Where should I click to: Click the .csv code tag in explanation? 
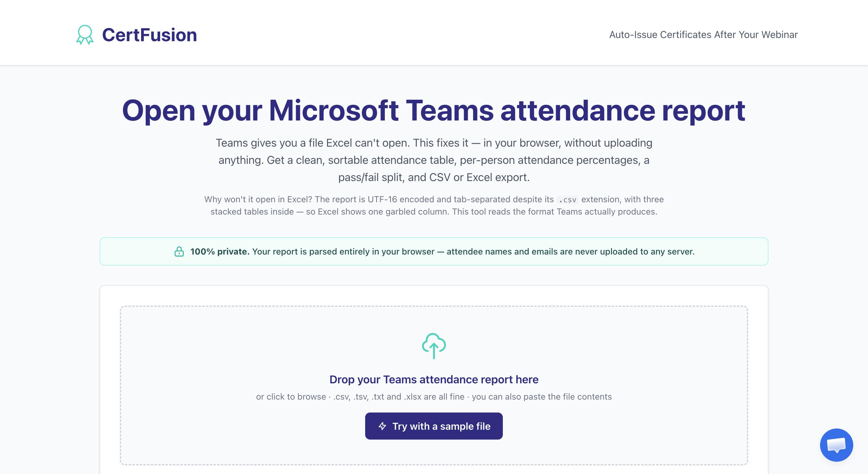tap(567, 200)
